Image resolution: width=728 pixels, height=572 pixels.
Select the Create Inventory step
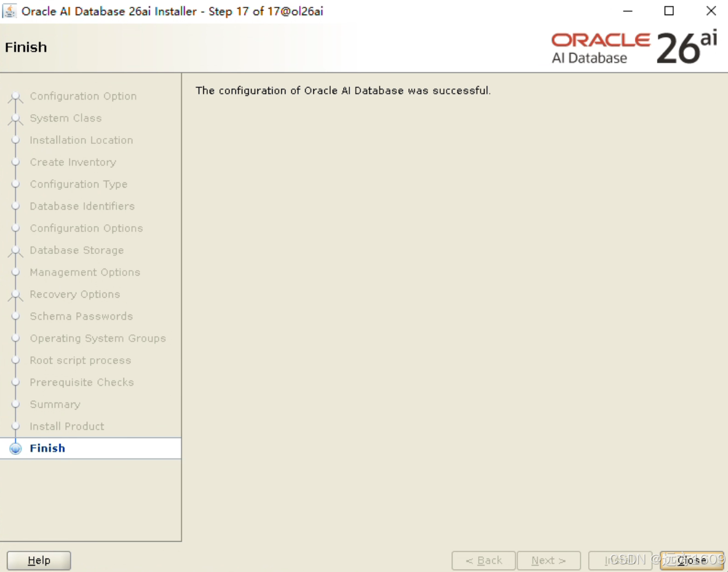pos(73,163)
